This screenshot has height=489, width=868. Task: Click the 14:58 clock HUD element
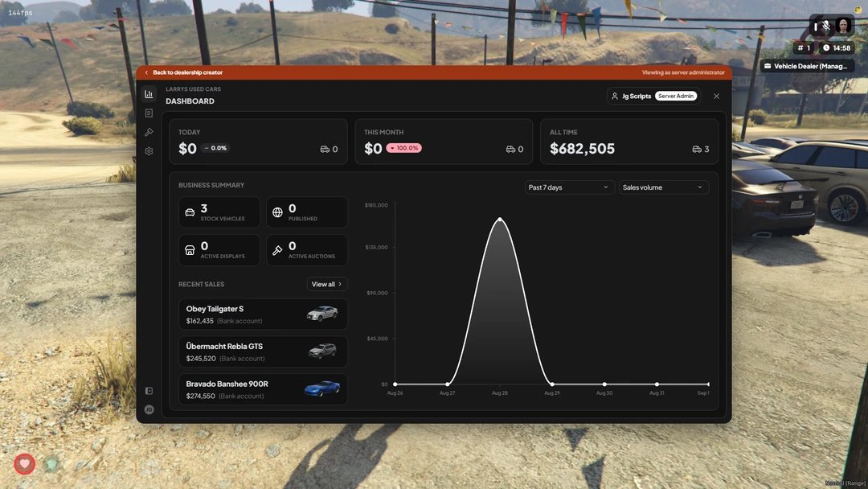tap(837, 48)
